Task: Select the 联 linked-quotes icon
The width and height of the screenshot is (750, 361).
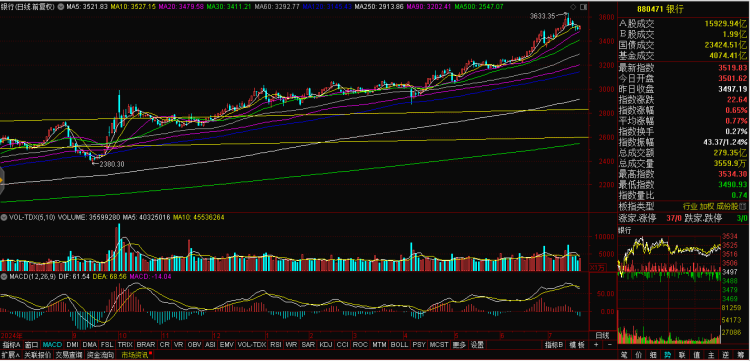Action: (x=682, y=355)
